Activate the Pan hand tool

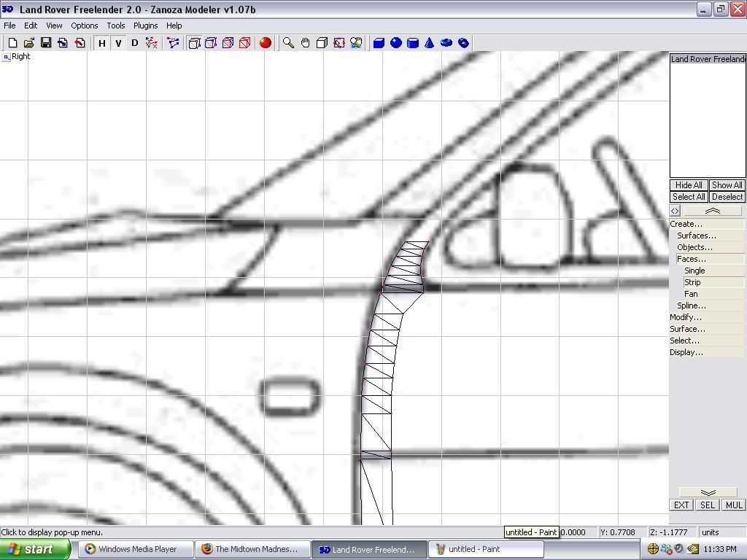tap(305, 43)
